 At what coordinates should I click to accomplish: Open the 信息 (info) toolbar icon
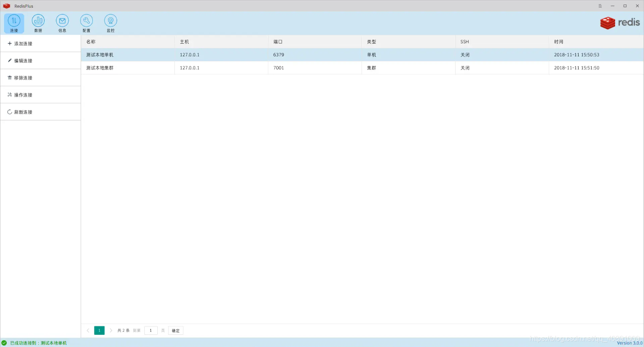(x=62, y=23)
